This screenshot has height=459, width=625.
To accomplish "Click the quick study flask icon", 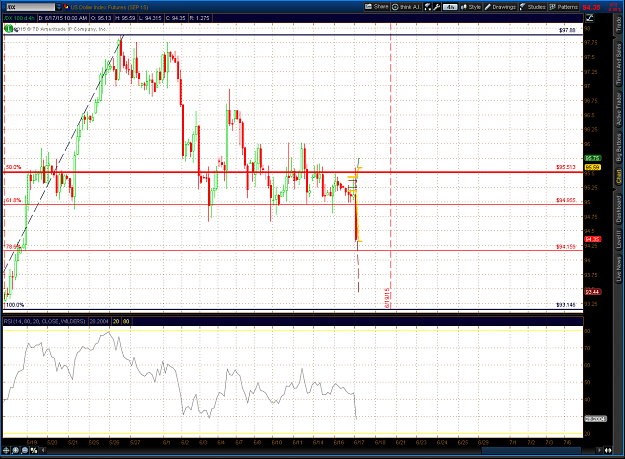I will coord(427,7).
